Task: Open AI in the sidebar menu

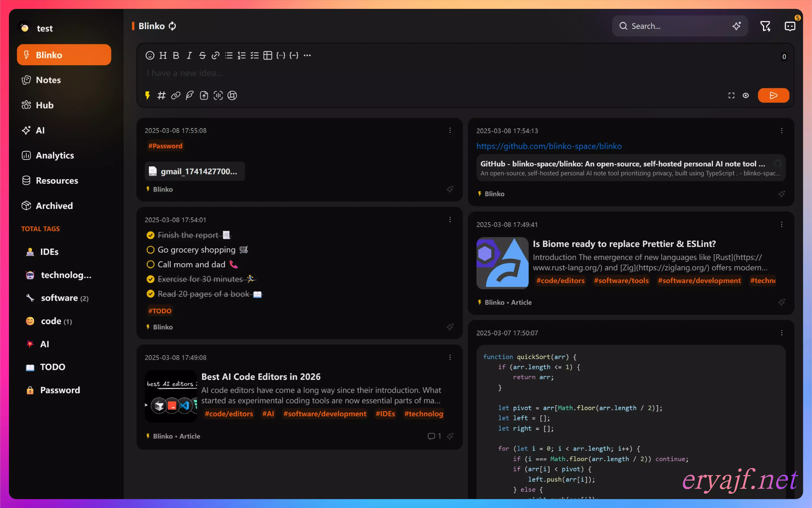Action: (x=64, y=130)
